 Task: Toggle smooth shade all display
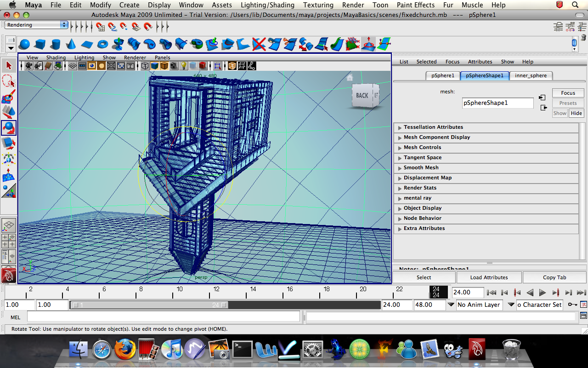pos(154,66)
